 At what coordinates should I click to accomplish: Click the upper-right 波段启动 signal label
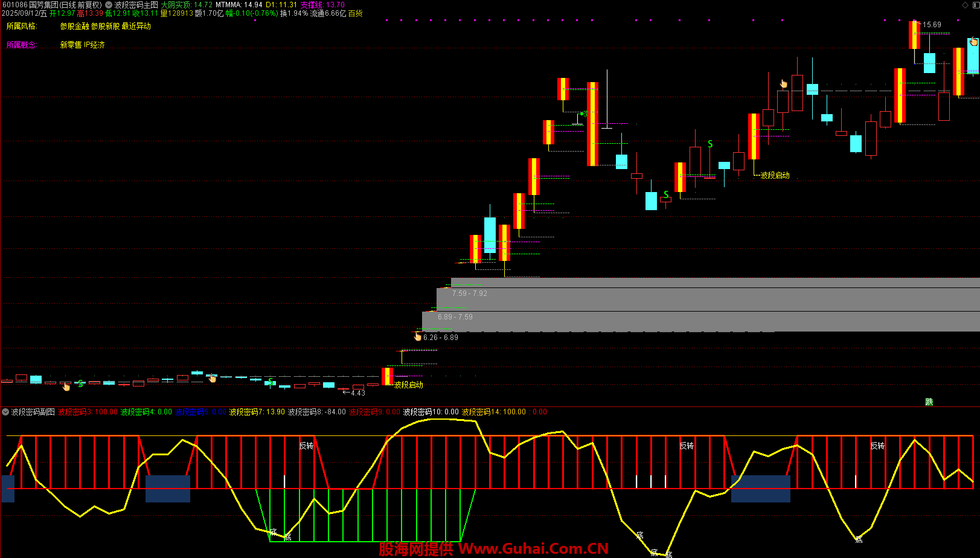point(775,175)
